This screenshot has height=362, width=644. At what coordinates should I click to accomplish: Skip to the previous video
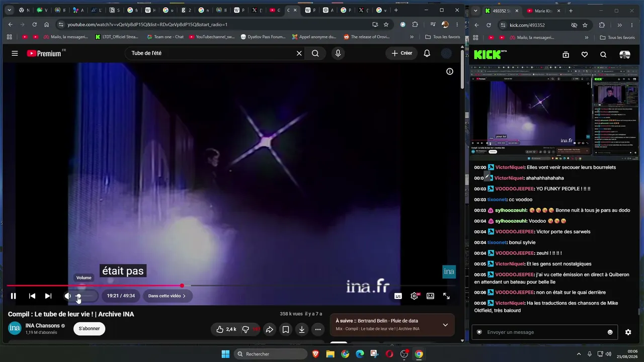32,296
